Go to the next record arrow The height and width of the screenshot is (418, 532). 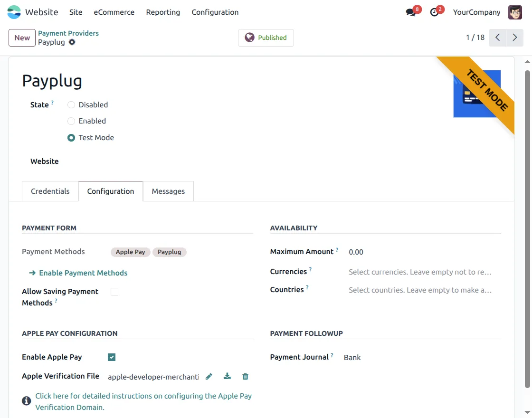[515, 38]
